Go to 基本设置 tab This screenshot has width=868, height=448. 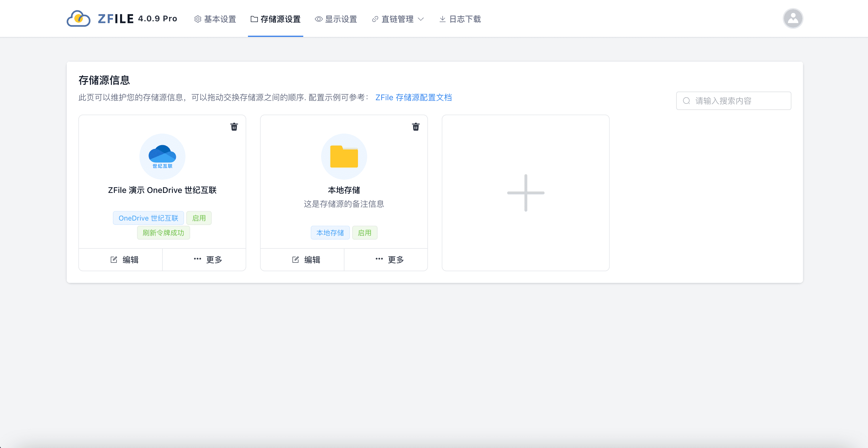[215, 19]
